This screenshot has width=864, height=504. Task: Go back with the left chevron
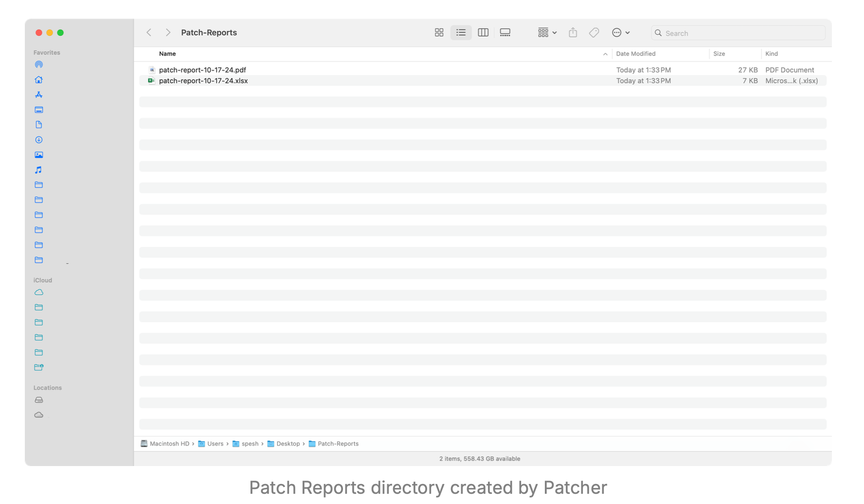149,33
